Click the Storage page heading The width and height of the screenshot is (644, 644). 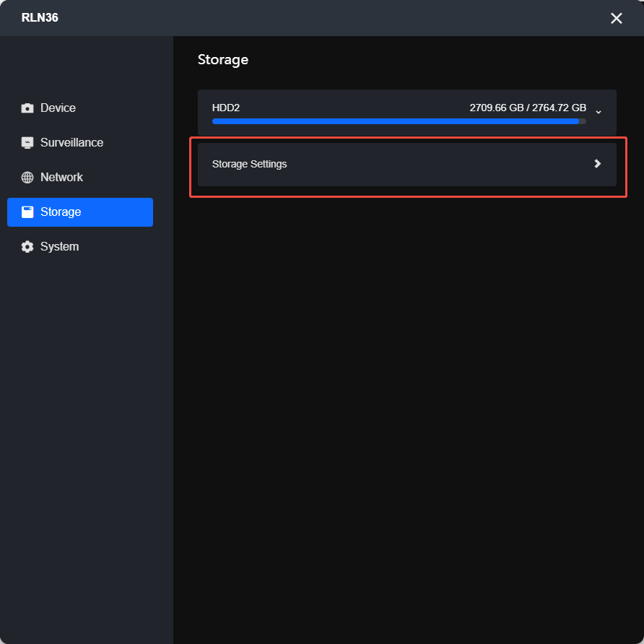(223, 60)
